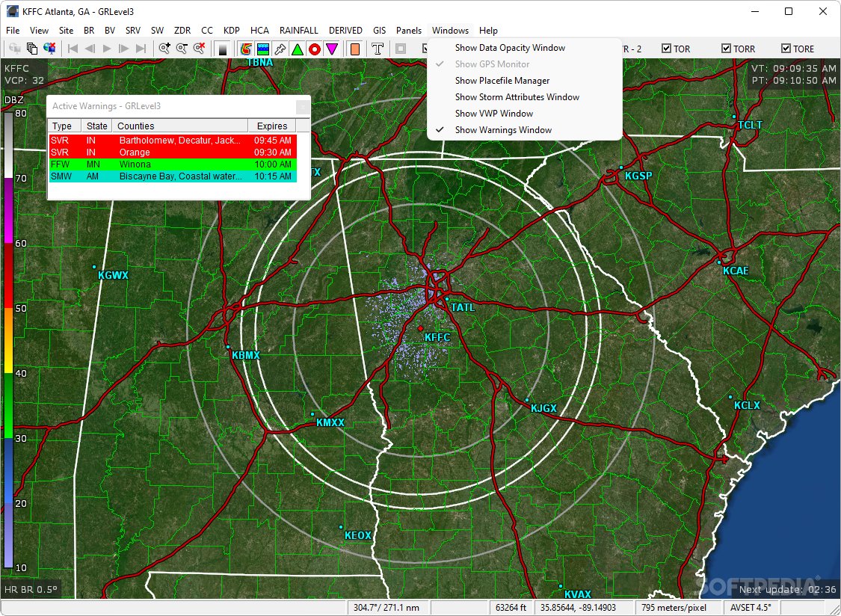Click the KBMX radar site label
This screenshot has height=616, width=841.
coord(246,355)
